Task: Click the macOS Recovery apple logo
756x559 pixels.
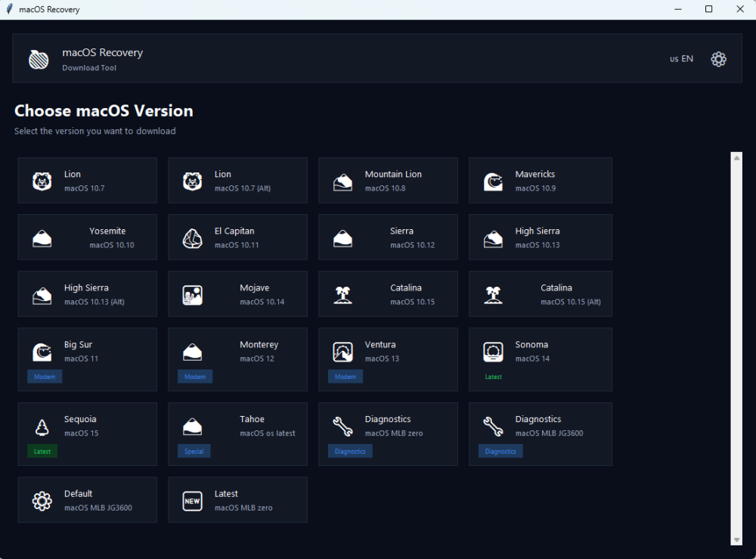Action: point(39,59)
